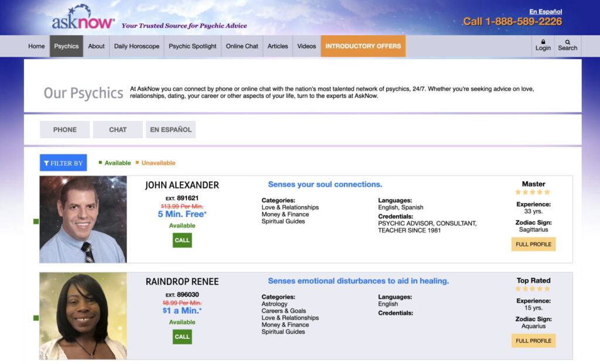Click the '$1 a Min.' offer
This screenshot has width=600, height=364.
point(182,311)
